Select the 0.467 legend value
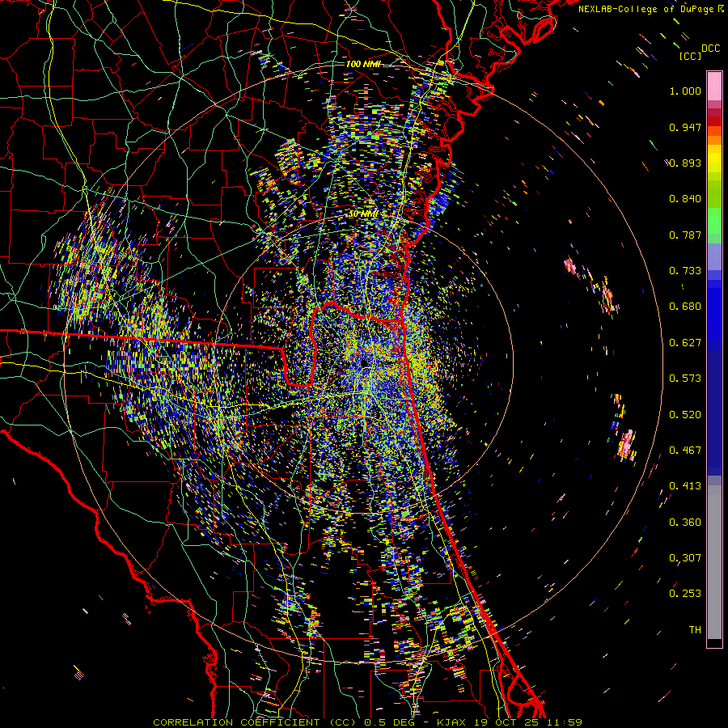728x728 pixels. 685,451
